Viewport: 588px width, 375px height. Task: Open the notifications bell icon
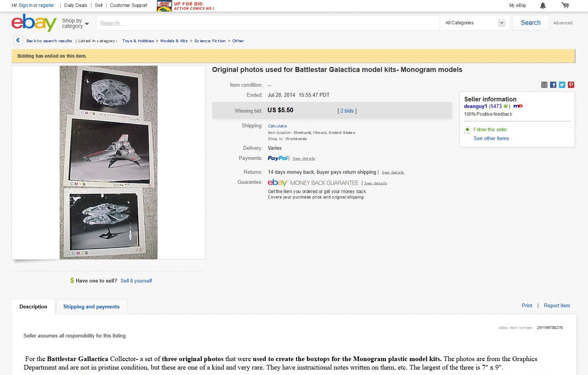click(543, 5)
